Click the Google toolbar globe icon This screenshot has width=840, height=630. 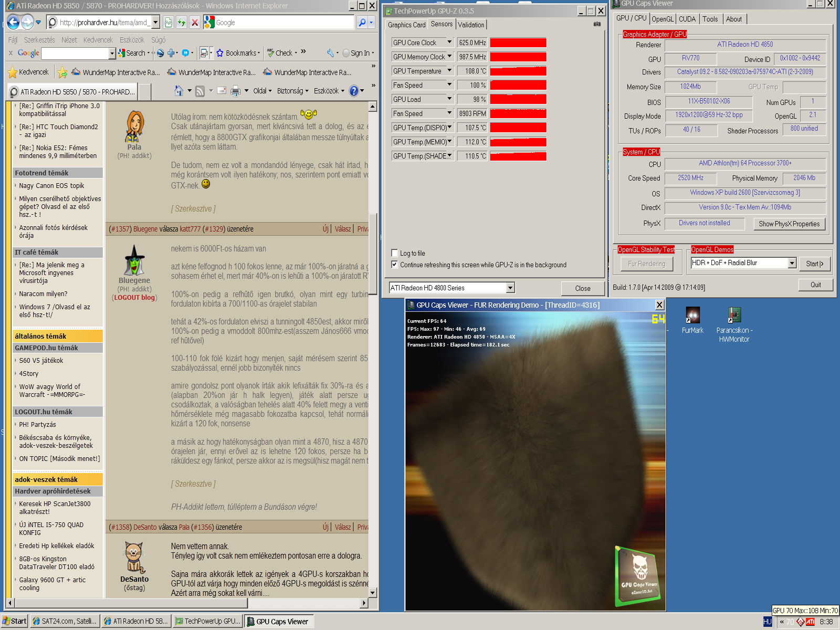[x=161, y=53]
